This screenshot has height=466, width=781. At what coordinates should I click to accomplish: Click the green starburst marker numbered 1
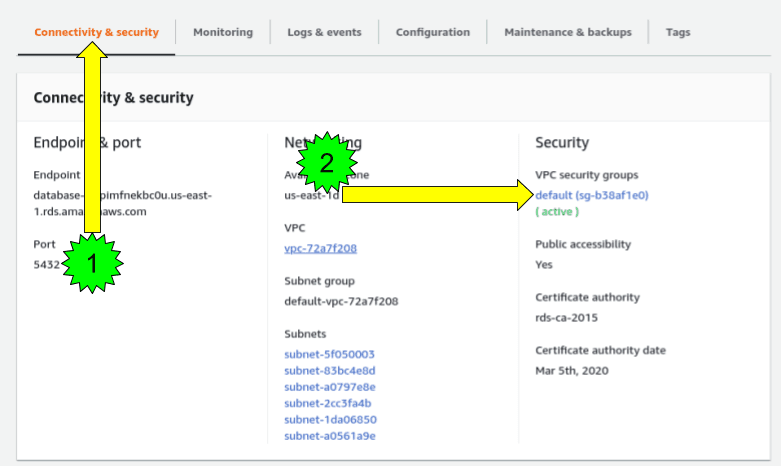click(93, 264)
